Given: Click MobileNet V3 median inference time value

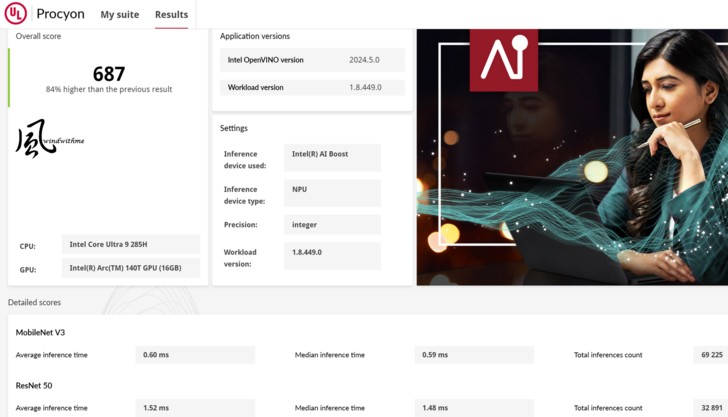Looking at the screenshot, I should [x=474, y=355].
